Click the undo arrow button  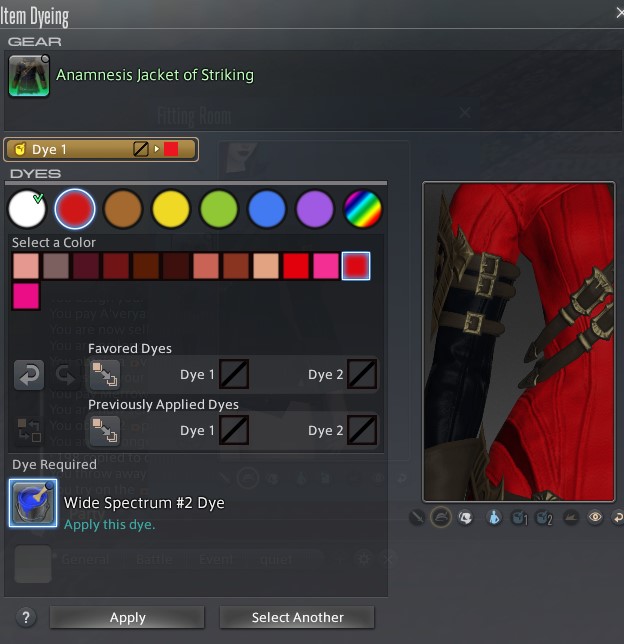tap(29, 375)
